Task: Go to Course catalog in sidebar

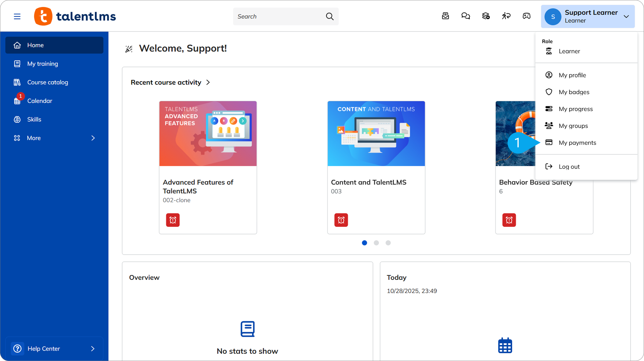Action: (48, 82)
